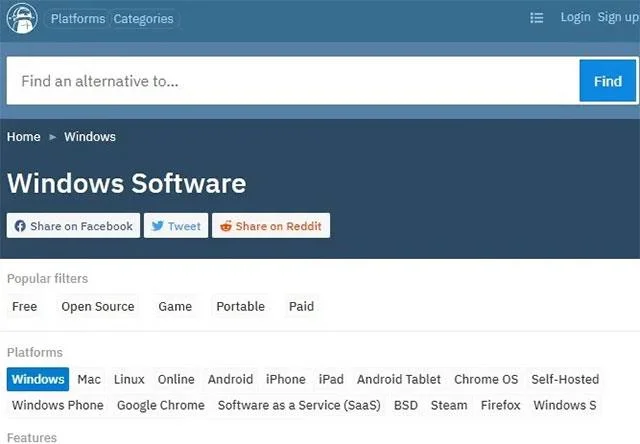The width and height of the screenshot is (640, 444).
Task: Open the Platforms menu in header
Action: (78, 19)
